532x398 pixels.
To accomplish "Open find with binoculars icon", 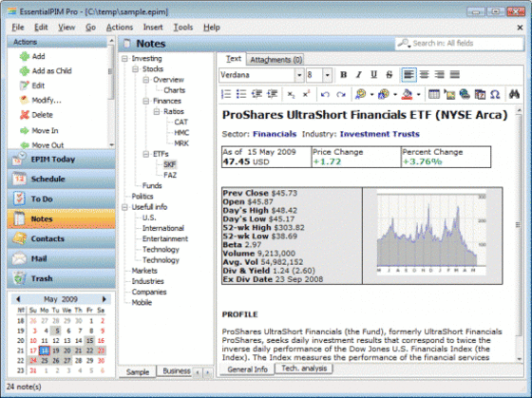I will [514, 94].
